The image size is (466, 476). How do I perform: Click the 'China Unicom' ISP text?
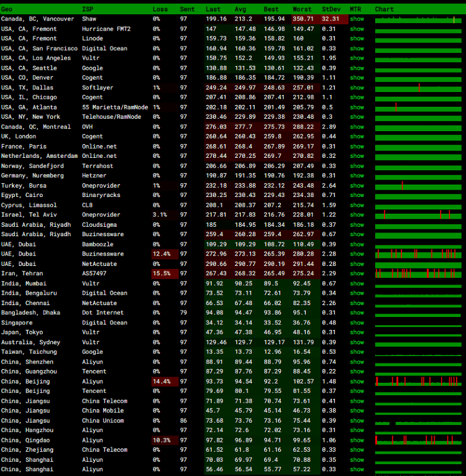103,421
